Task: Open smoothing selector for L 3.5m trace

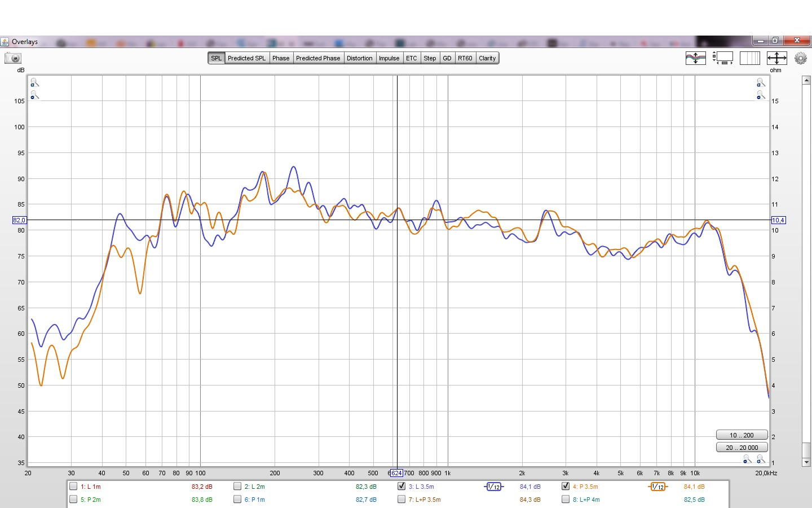Action: (493, 487)
